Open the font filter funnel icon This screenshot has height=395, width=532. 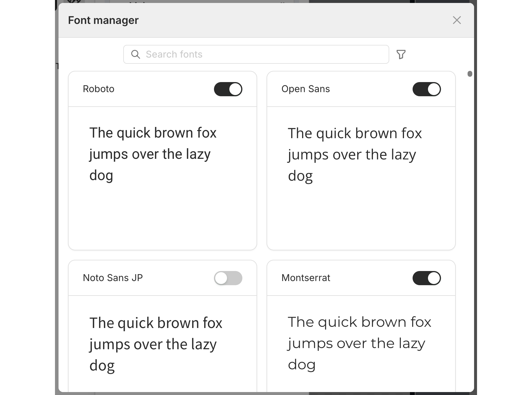(401, 54)
